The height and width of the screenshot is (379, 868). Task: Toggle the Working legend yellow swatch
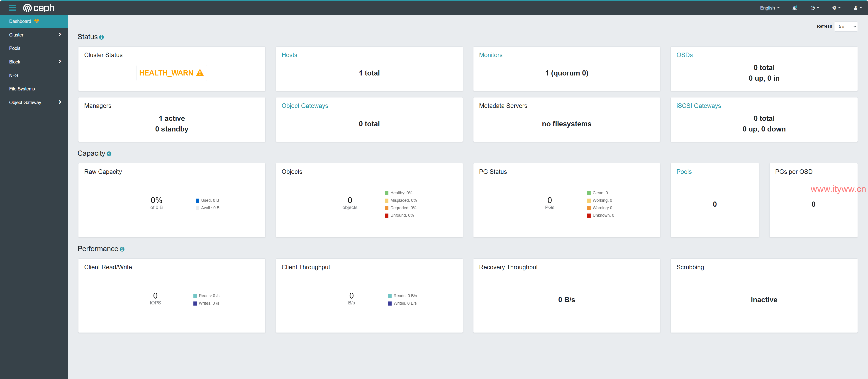coord(589,200)
